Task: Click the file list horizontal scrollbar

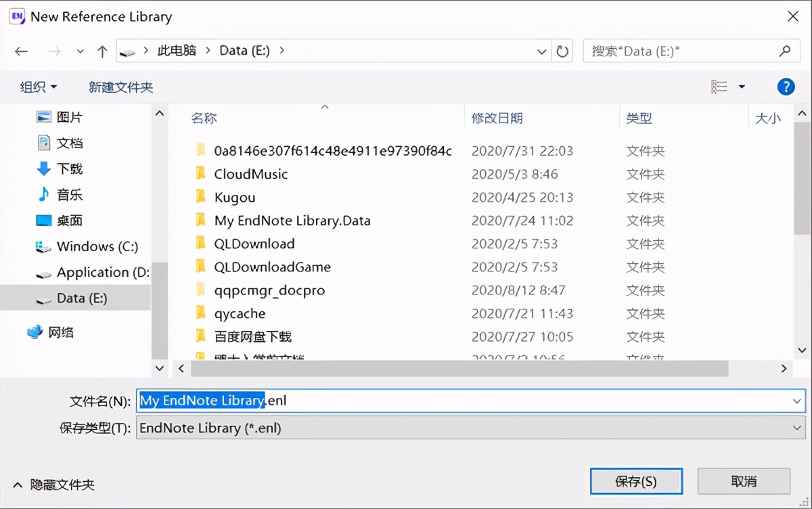Action: [x=459, y=368]
